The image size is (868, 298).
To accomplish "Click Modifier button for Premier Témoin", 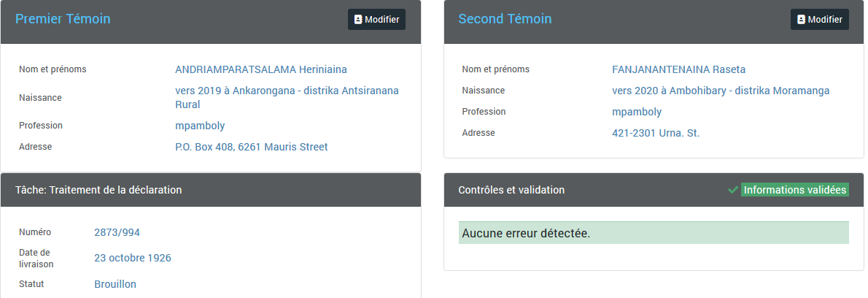I will click(x=376, y=20).
